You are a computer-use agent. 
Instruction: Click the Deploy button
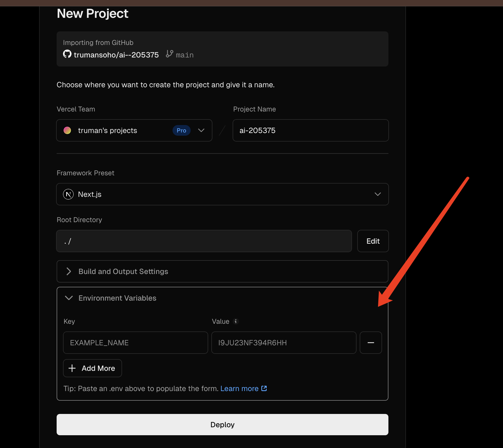point(223,425)
